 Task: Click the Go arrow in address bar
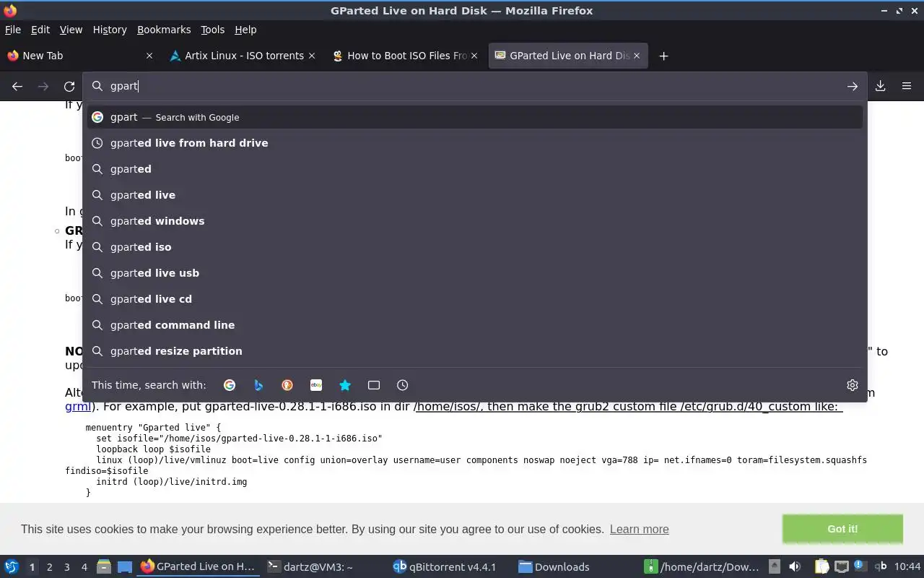853,86
